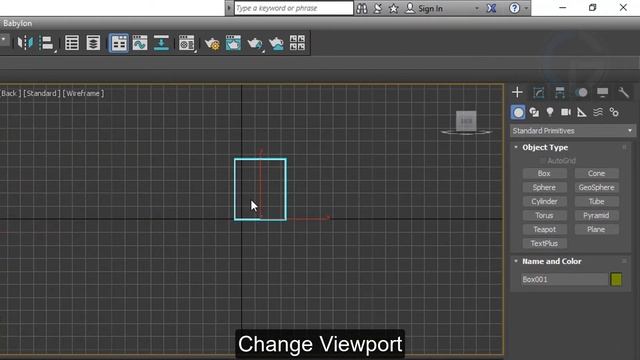Open the Sign In dropdown arrow

476,8
